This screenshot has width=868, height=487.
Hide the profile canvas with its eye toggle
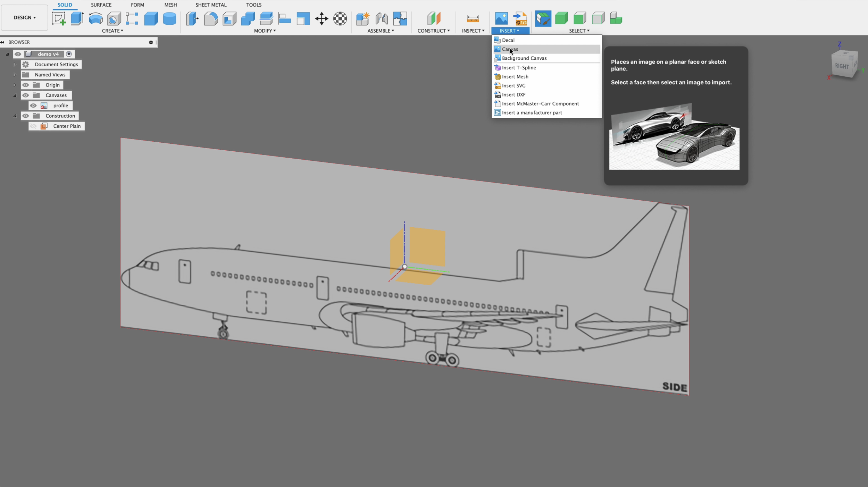pos(33,105)
